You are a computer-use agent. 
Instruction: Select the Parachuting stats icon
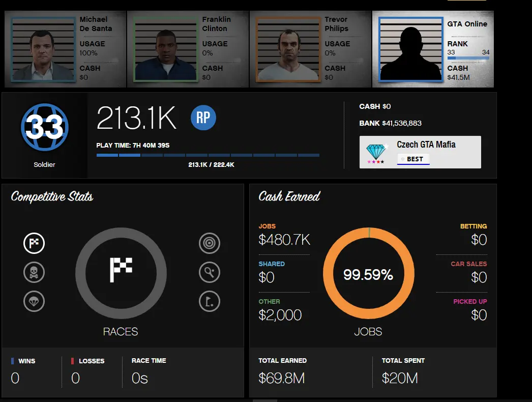click(x=34, y=301)
